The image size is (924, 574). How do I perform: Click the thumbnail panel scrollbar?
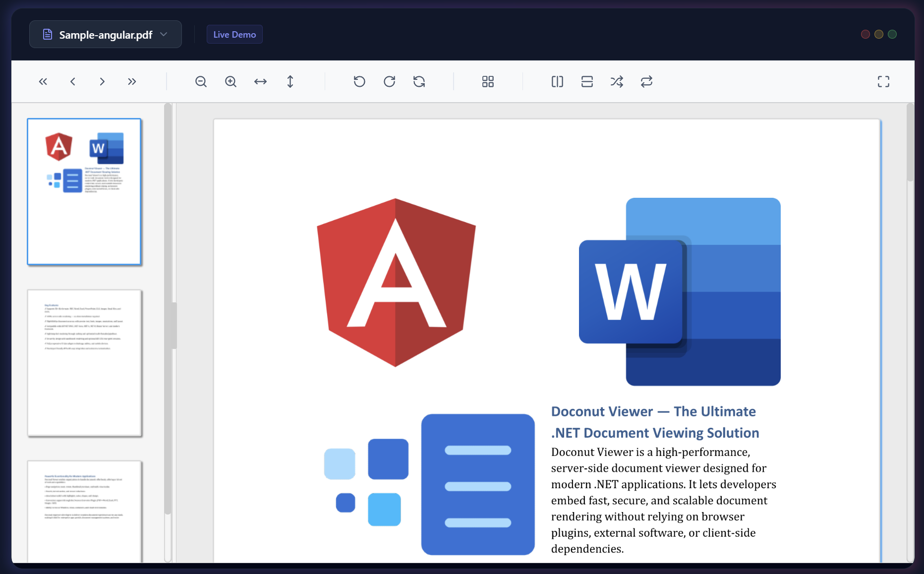click(x=168, y=308)
